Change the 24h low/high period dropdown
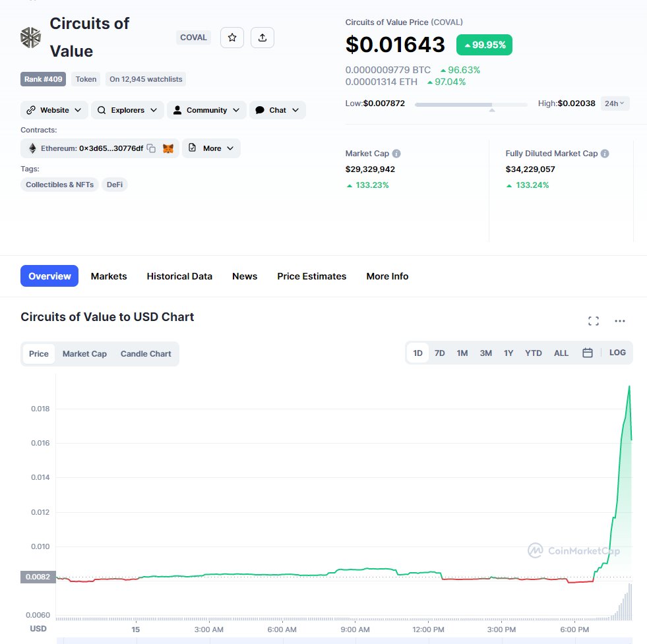This screenshot has height=644, width=647. (615, 103)
